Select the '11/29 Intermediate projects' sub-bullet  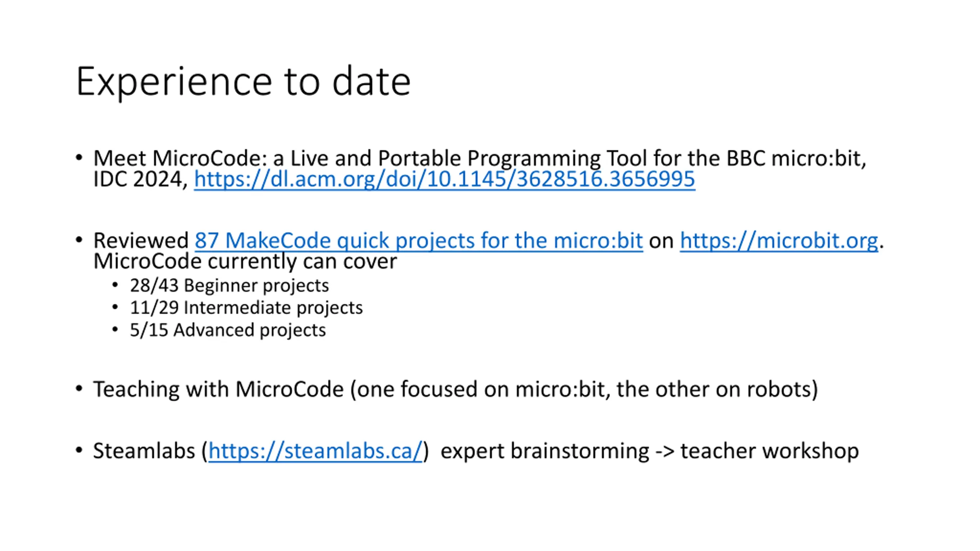[246, 308]
